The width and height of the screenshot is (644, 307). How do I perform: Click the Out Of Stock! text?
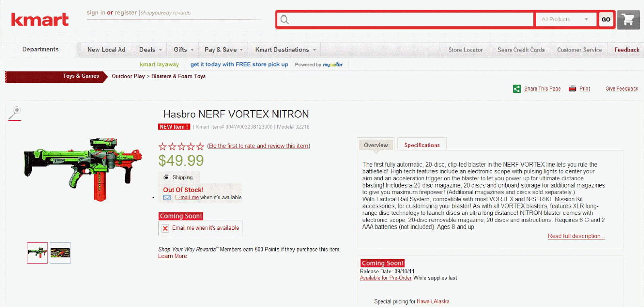coord(183,190)
